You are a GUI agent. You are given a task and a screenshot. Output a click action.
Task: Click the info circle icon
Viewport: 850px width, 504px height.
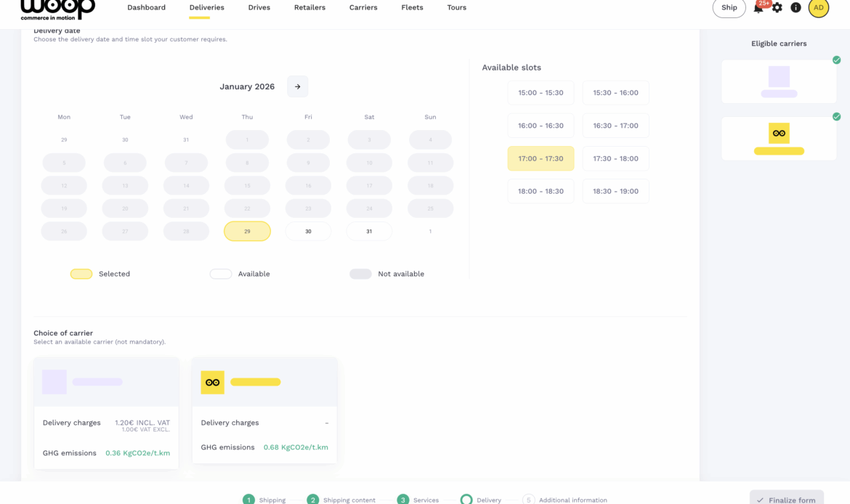coord(796,8)
